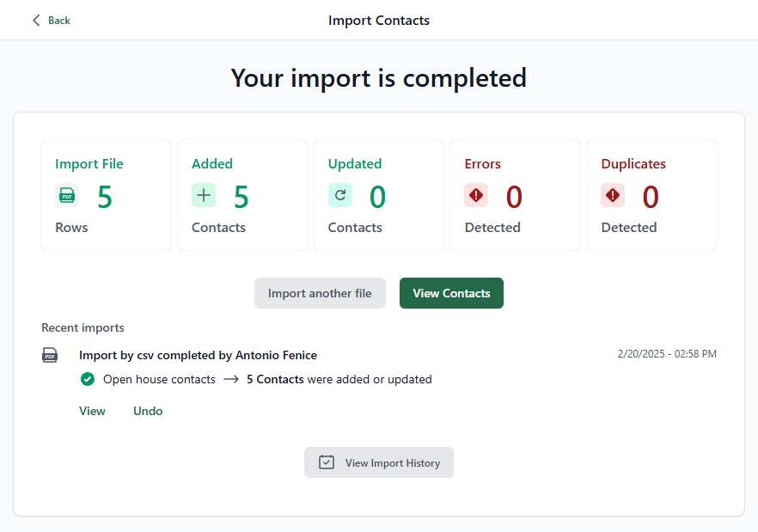Image resolution: width=758 pixels, height=532 pixels.
Task: Click the Duplicates warning icon
Action: (613, 195)
